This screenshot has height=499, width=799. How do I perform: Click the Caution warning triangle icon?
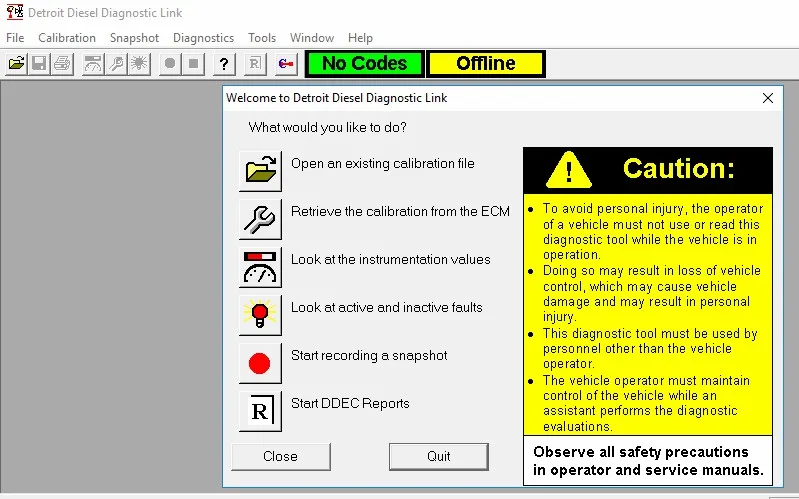tap(569, 170)
